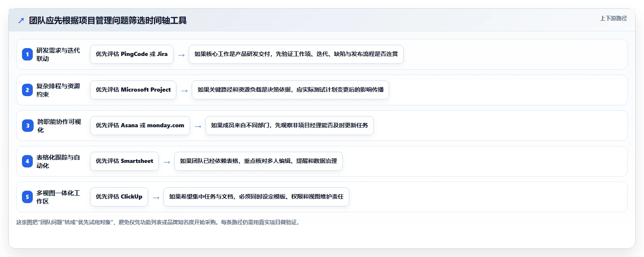Screen dimensions: 644x257
Task: Click the box starting 如果成员来自不同部门
Action: tap(290, 126)
